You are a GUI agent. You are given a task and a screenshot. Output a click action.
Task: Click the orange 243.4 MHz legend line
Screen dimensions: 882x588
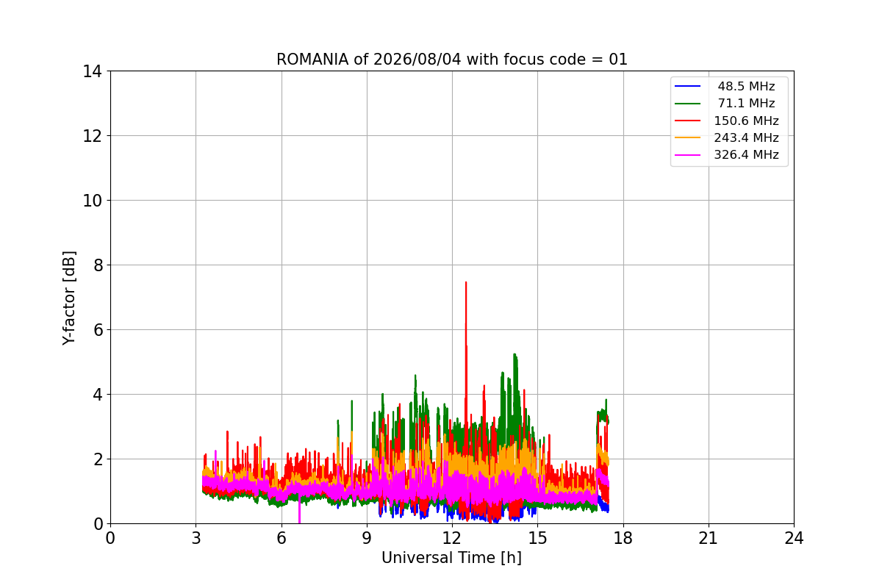point(687,137)
